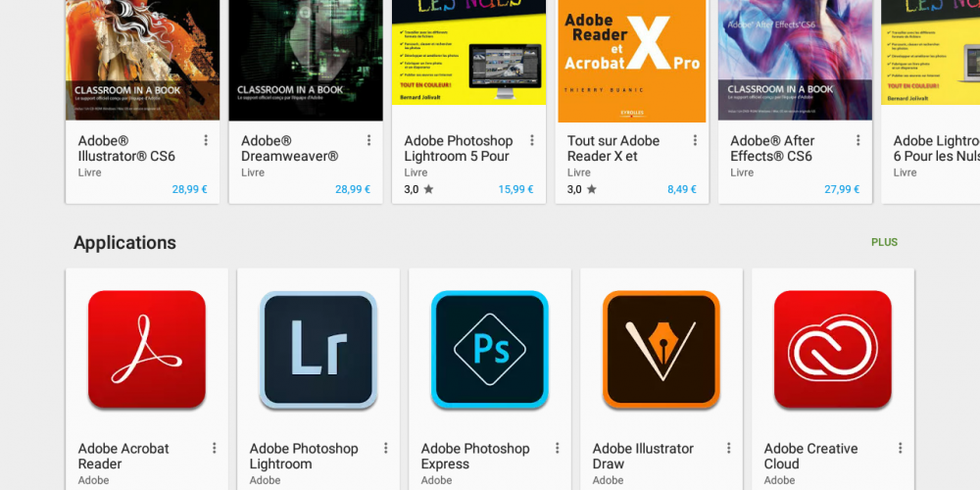Viewport: 980px width, 490px height.
Task: Open the Adobe Photoshop Express Ps icon
Action: coord(490,350)
